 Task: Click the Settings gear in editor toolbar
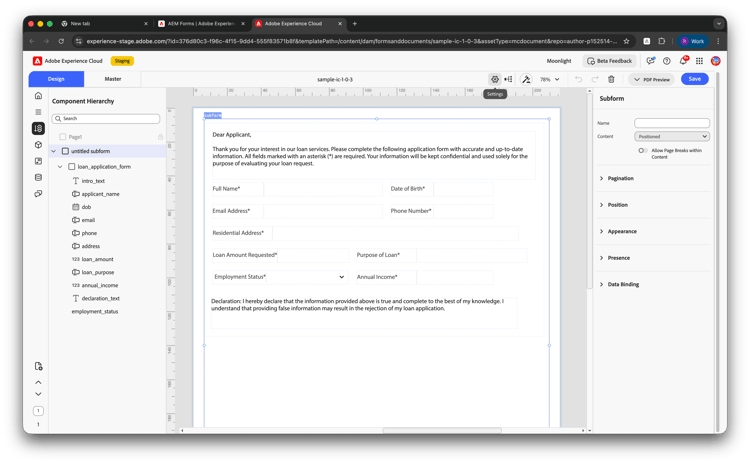point(495,79)
